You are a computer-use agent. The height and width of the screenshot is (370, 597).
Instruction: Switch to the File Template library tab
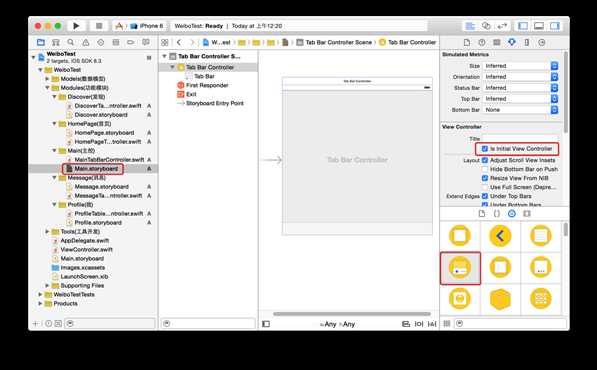click(x=482, y=214)
